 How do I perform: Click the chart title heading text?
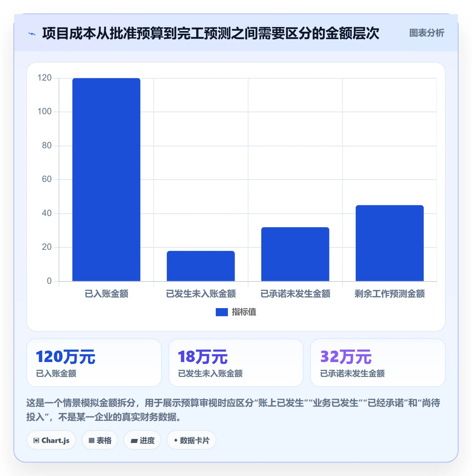(211, 33)
